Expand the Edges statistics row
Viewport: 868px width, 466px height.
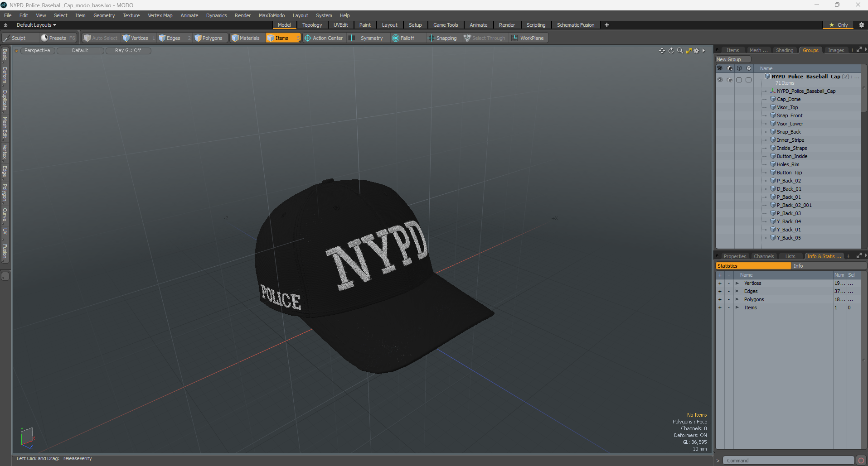737,291
